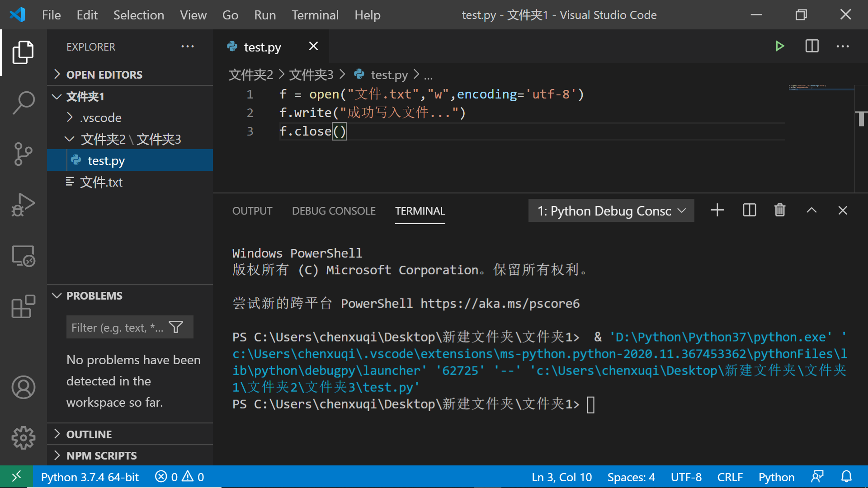
Task: Click the Spaces: 4 indentation setting
Action: click(x=631, y=477)
